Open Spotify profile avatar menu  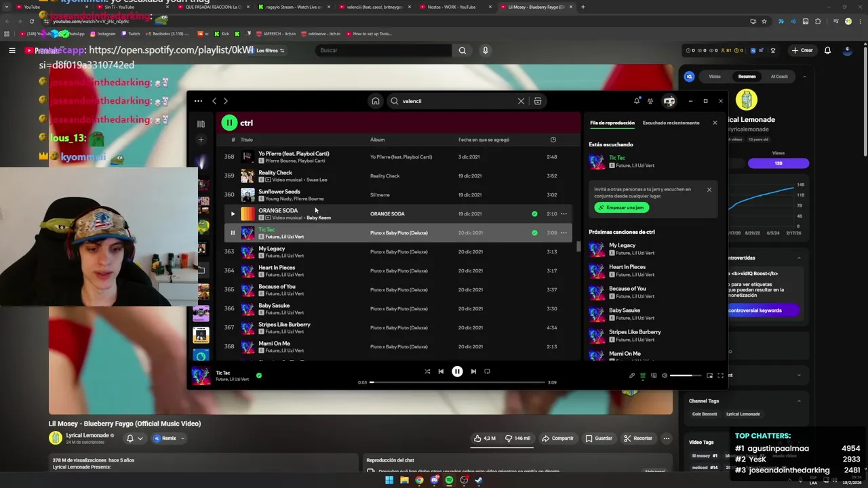[669, 101]
